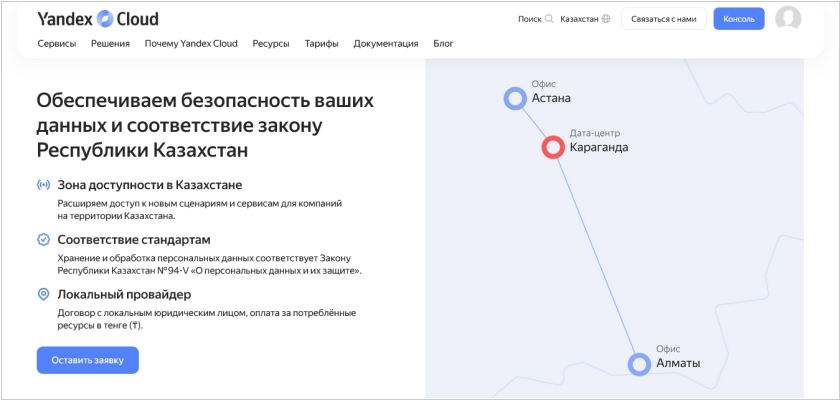The image size is (840, 400).
Task: Open the Казахстан region selector
Action: click(579, 19)
